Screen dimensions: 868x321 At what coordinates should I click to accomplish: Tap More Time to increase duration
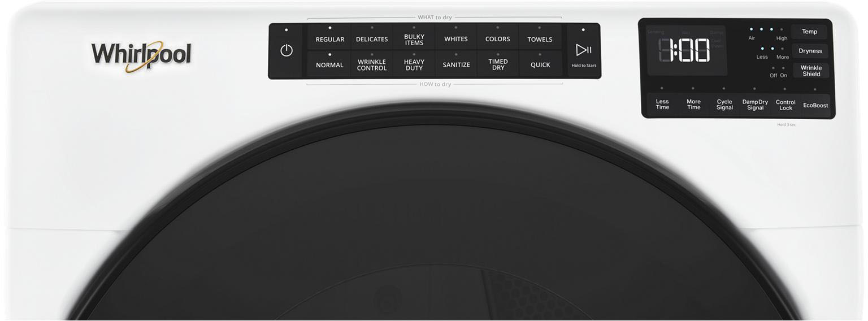[x=693, y=105]
